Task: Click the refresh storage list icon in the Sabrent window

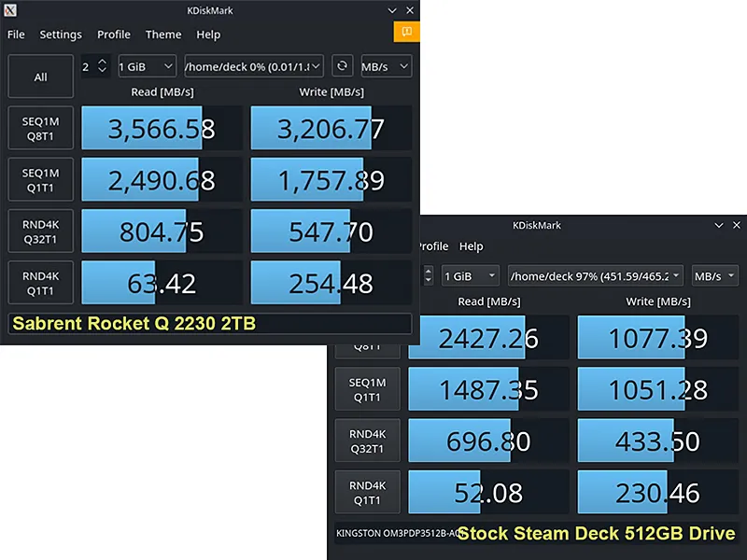Action: point(342,66)
